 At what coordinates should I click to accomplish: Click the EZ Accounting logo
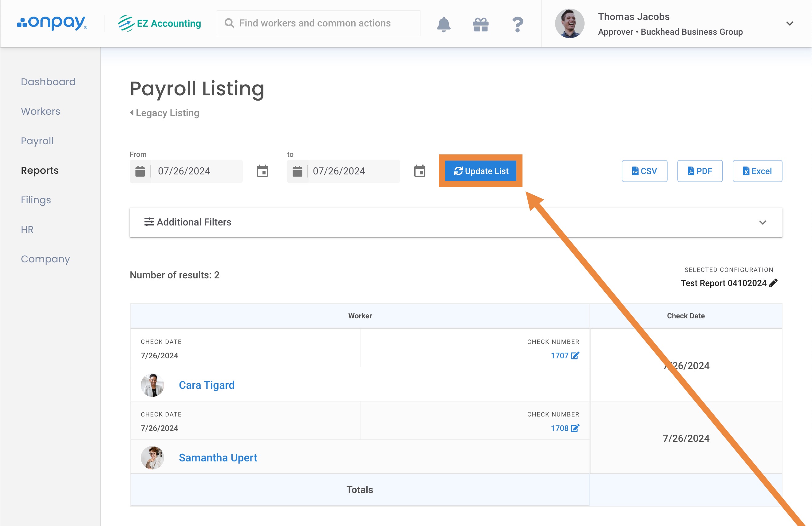[159, 23]
